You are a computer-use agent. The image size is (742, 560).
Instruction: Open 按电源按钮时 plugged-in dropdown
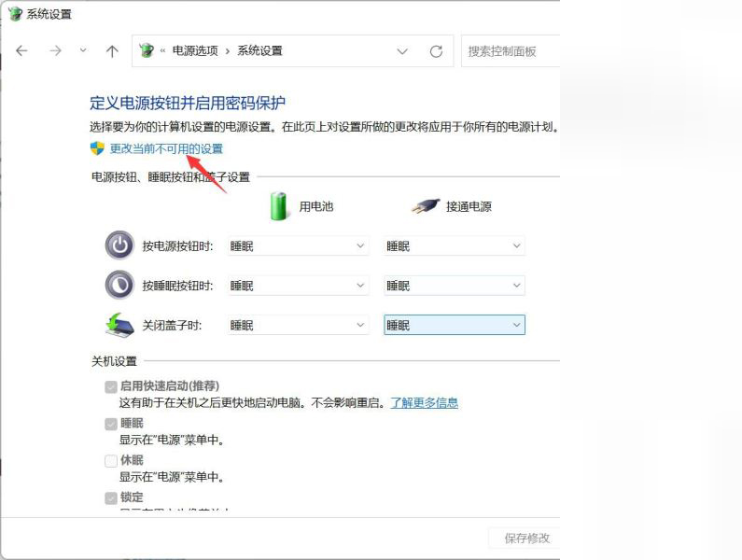tap(455, 245)
